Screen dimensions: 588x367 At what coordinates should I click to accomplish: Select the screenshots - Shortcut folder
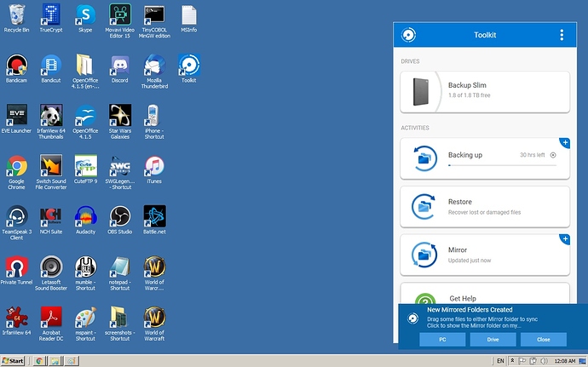(120, 324)
